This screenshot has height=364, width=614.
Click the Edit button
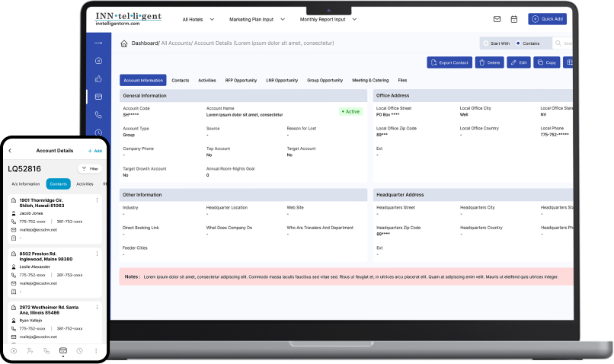[x=519, y=62]
